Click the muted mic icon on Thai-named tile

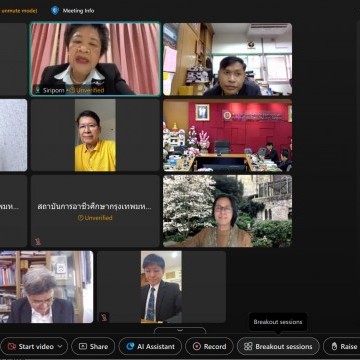pyautogui.click(x=38, y=241)
